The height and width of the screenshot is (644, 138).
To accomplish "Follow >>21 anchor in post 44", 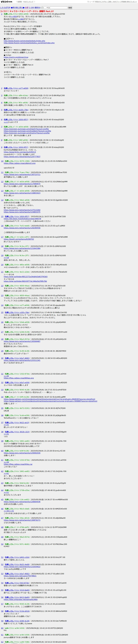I will [6, 493].
